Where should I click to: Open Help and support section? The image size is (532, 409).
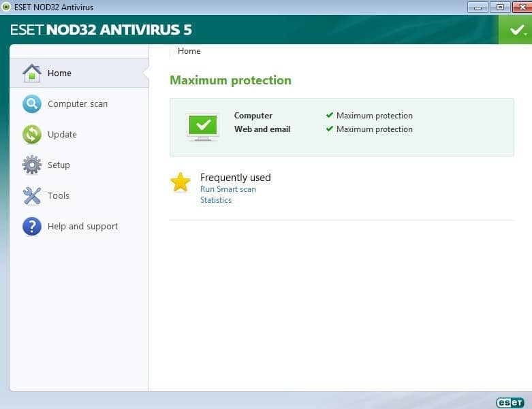80,227
